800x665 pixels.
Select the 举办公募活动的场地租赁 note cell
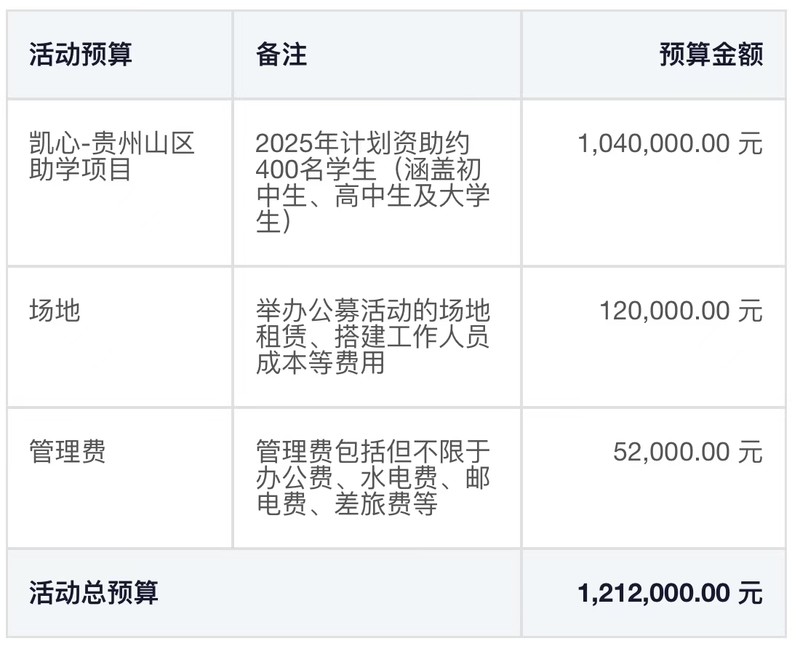point(372,336)
